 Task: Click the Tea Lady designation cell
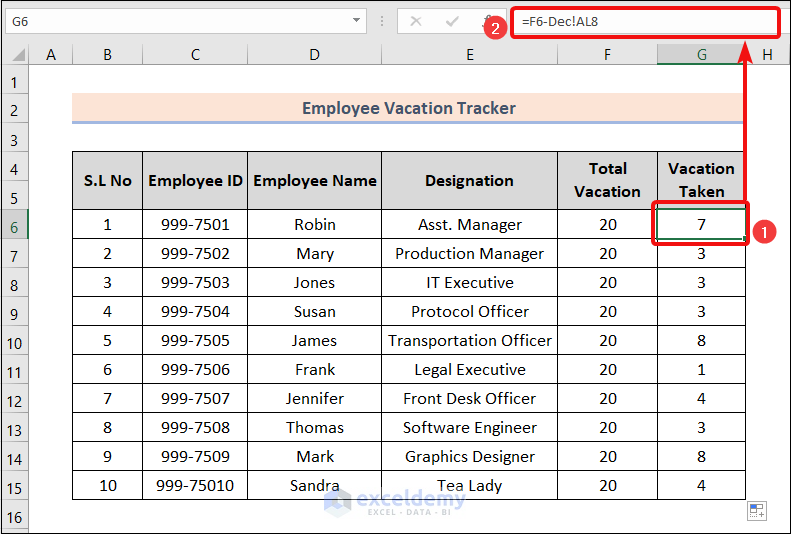[x=469, y=486]
